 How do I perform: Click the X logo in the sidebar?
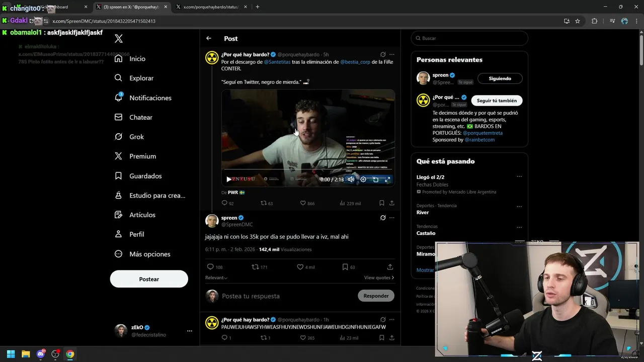[119, 39]
